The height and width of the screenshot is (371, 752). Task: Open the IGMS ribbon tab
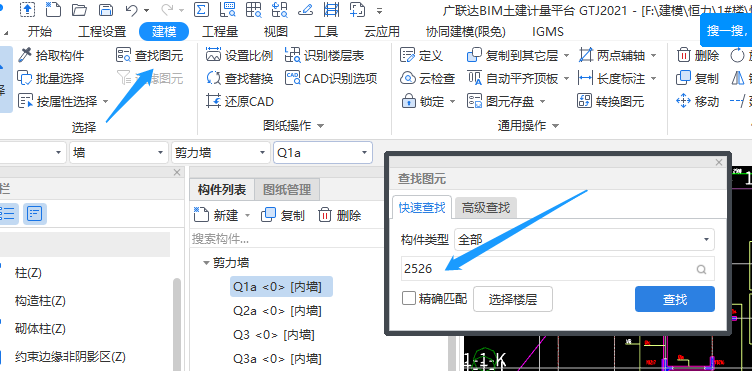click(x=548, y=32)
